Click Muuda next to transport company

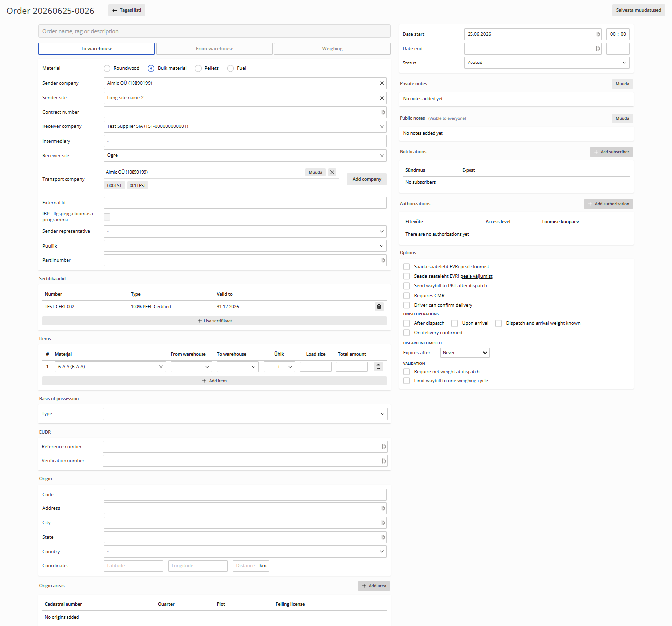pyautogui.click(x=315, y=172)
